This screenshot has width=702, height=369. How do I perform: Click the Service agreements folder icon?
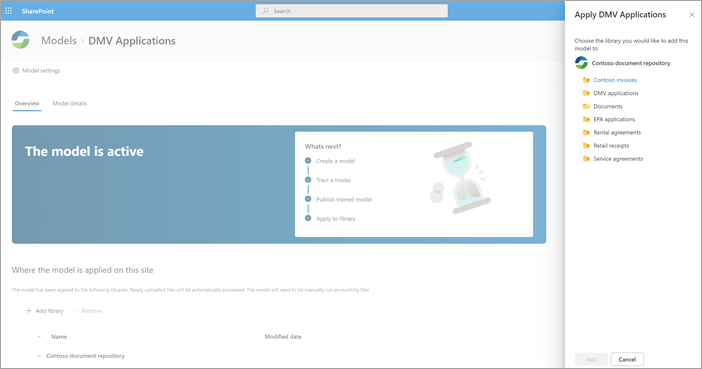tap(586, 159)
